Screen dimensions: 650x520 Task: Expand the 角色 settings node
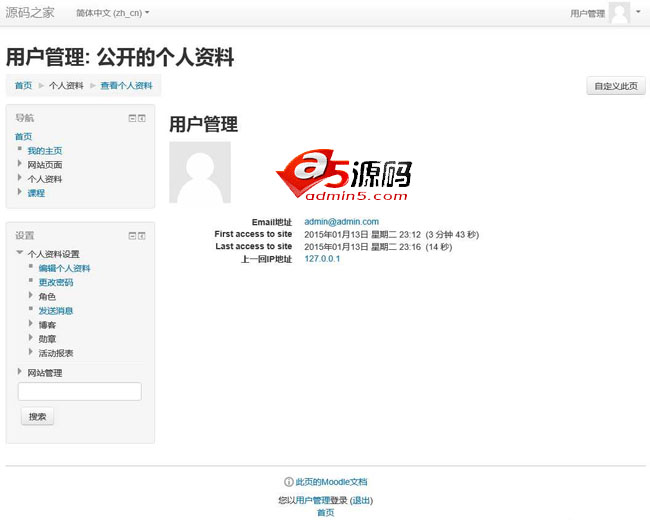[31, 295]
